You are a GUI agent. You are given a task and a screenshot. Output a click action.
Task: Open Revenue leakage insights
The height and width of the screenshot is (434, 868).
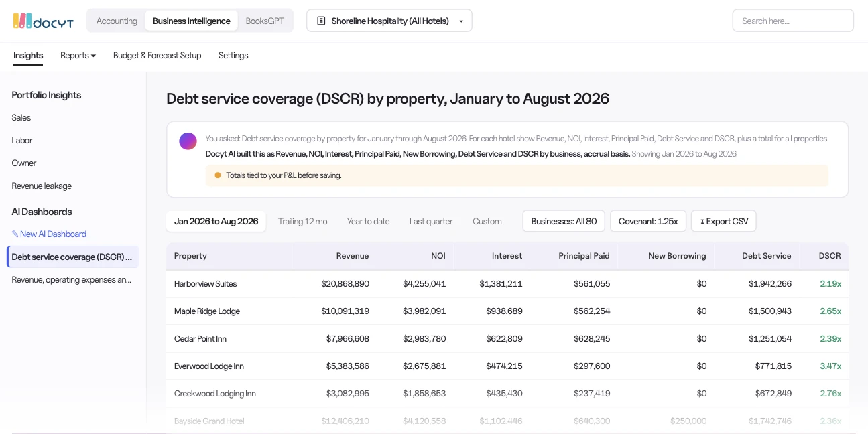point(42,186)
